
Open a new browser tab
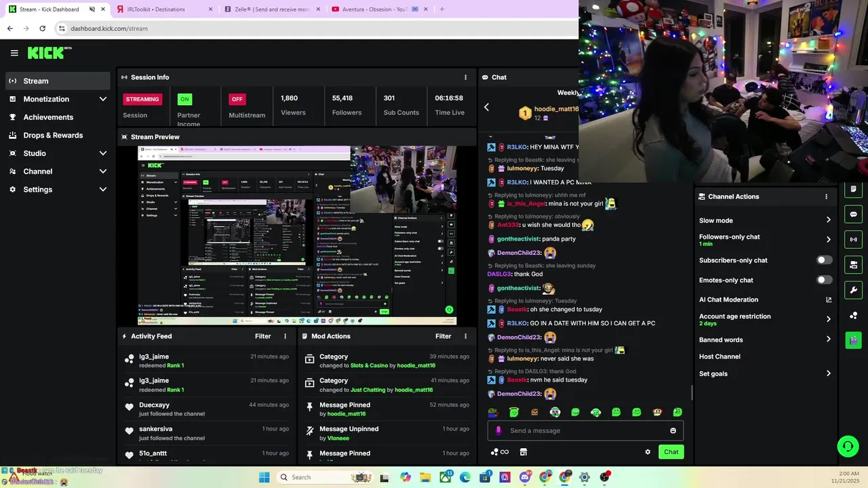[x=441, y=9]
